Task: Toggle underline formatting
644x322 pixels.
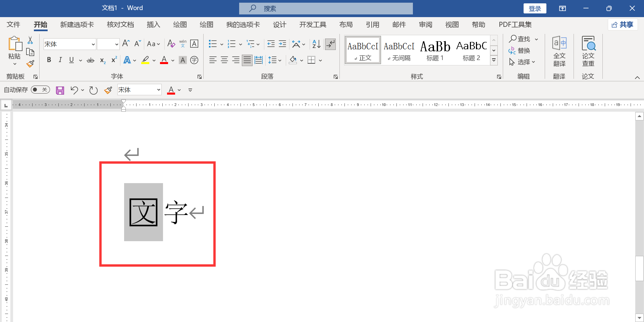Action: (x=71, y=60)
